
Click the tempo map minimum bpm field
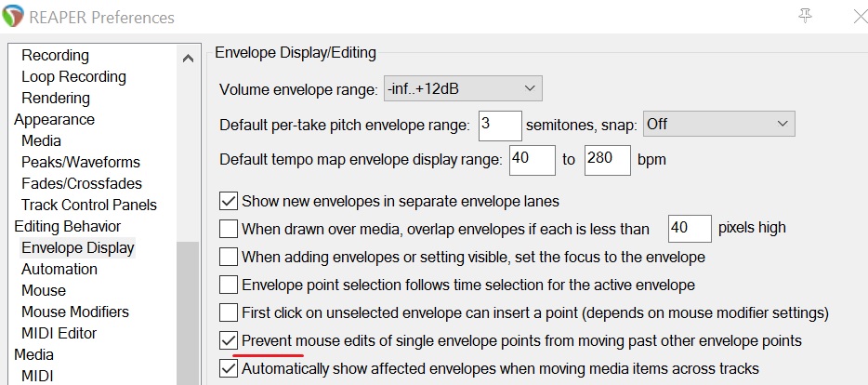coord(531,159)
